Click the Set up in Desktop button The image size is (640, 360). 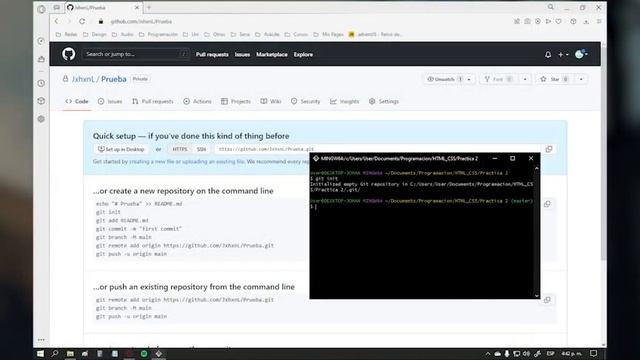121,149
